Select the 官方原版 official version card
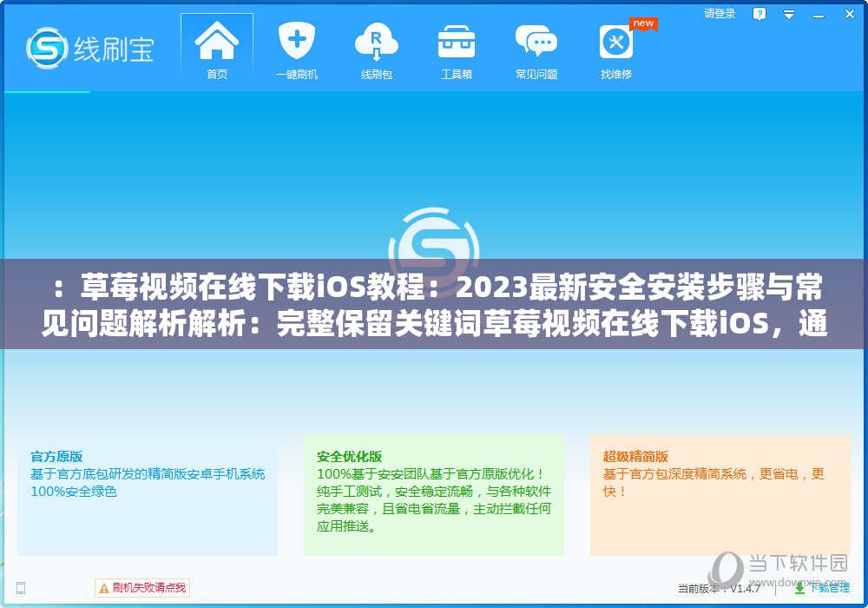The image size is (868, 608). point(148,495)
